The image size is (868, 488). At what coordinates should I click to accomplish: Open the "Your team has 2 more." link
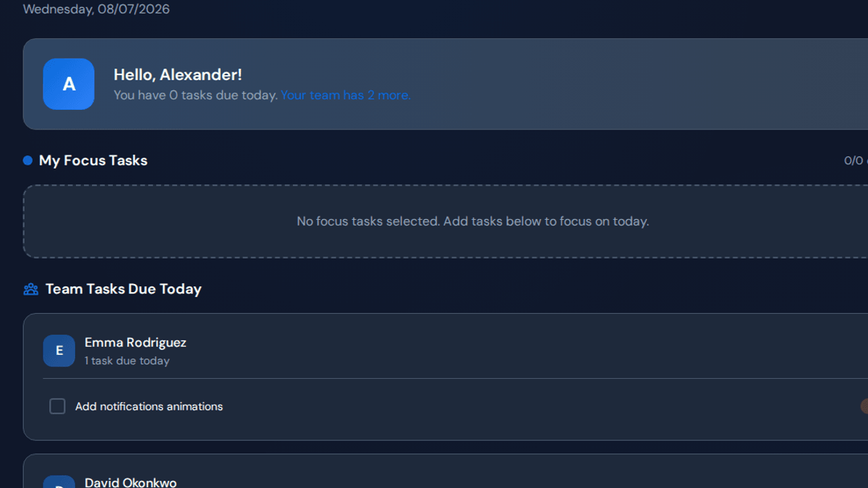[x=346, y=95]
